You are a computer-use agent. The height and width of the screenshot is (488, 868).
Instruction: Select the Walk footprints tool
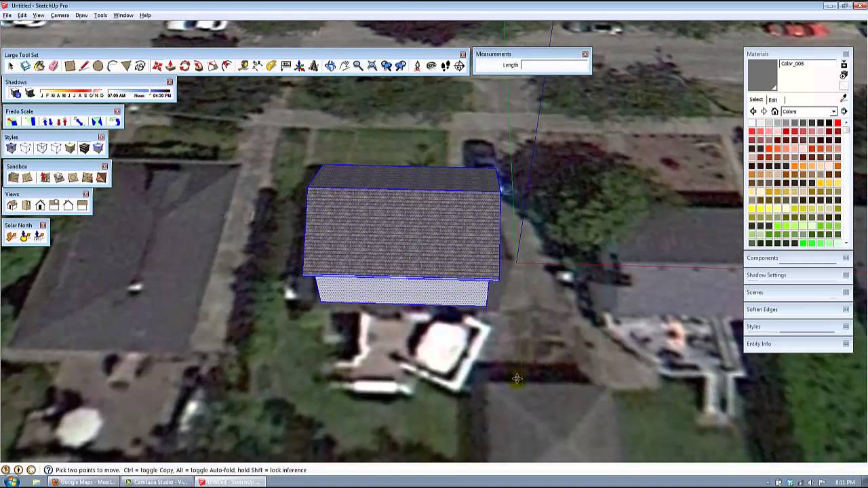446,66
